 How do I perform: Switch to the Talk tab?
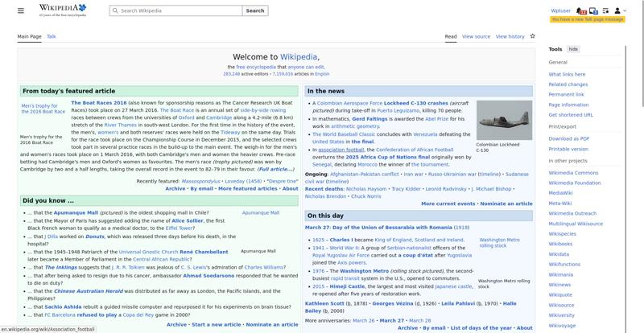coord(52,36)
